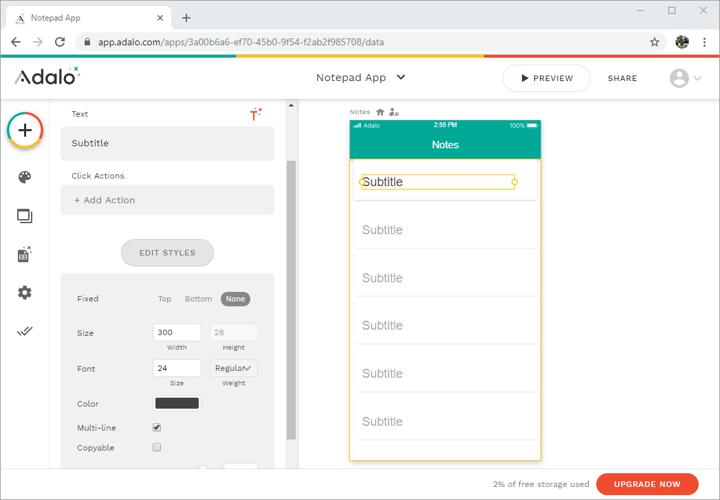Click the Font Size field
The image size is (720, 500).
pos(177,368)
